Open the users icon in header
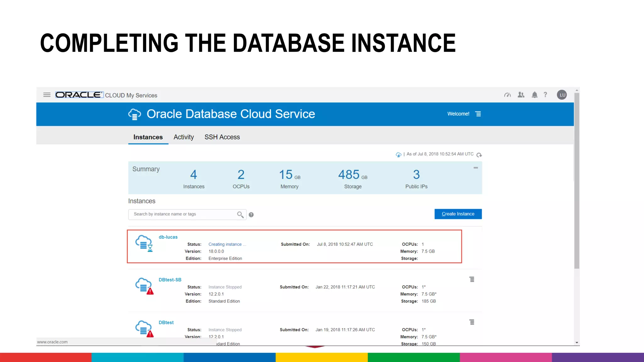 click(x=521, y=95)
